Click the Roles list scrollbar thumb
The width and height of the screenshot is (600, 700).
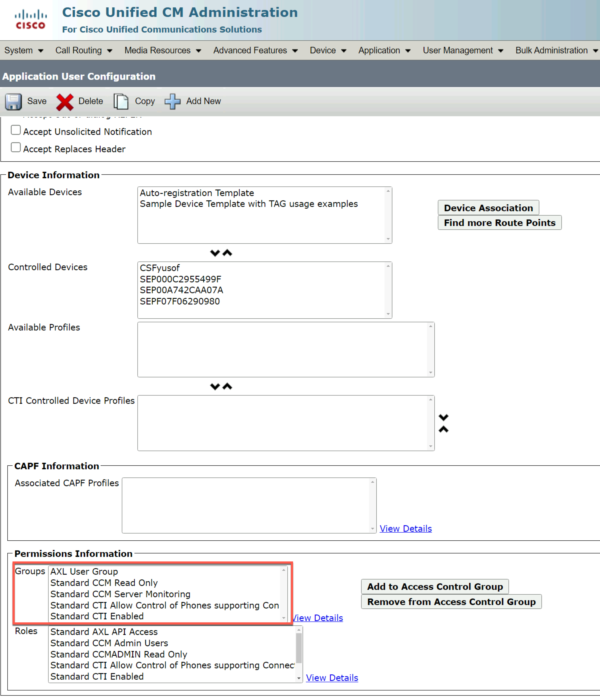(299, 648)
